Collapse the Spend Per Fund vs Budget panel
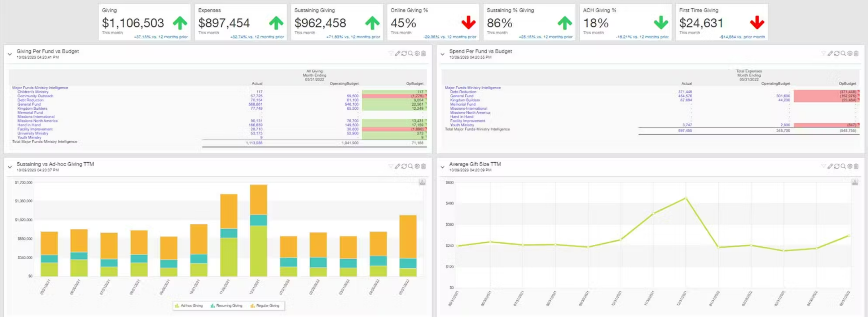This screenshot has height=317, width=868. (x=442, y=54)
